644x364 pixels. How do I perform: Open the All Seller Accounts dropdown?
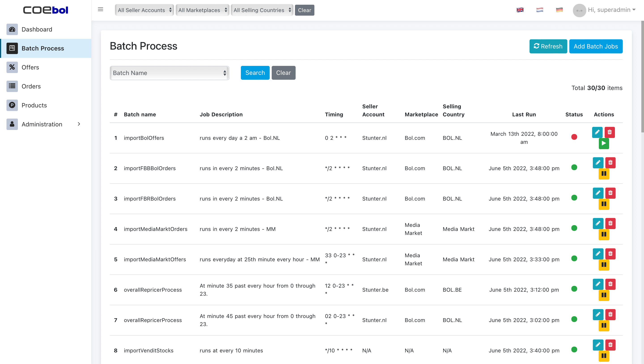(x=144, y=10)
